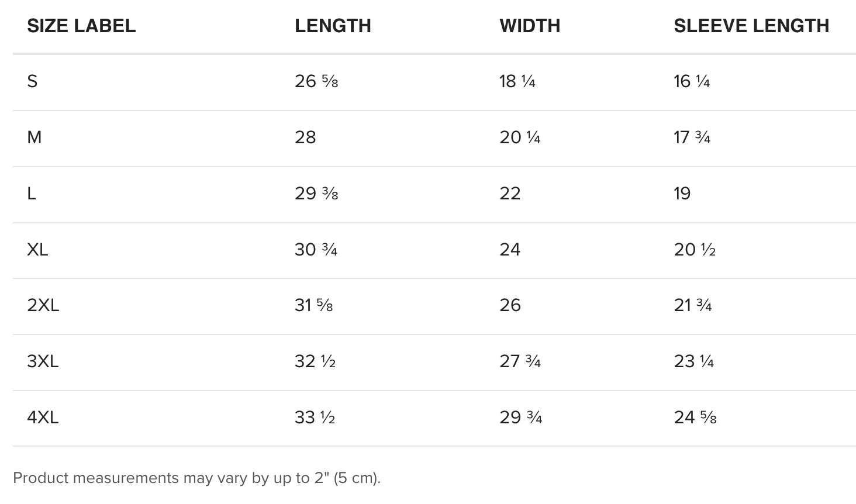856x504 pixels.
Task: Click the SLEEVE LENGTH column header
Action: coord(751,26)
